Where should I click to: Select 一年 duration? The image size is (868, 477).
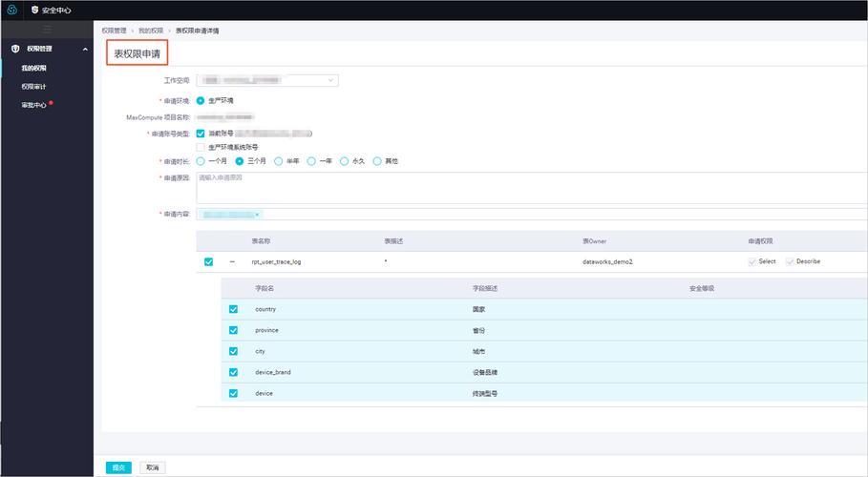coord(311,161)
